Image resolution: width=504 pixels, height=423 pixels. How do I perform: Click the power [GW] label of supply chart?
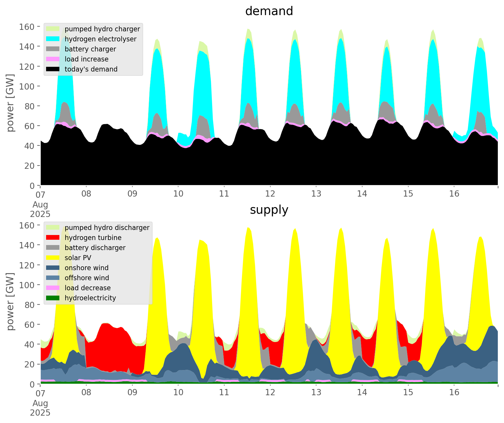[11, 302]
